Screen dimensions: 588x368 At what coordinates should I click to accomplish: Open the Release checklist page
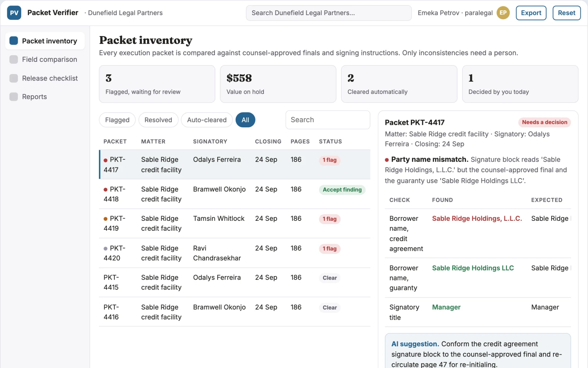tap(45, 78)
